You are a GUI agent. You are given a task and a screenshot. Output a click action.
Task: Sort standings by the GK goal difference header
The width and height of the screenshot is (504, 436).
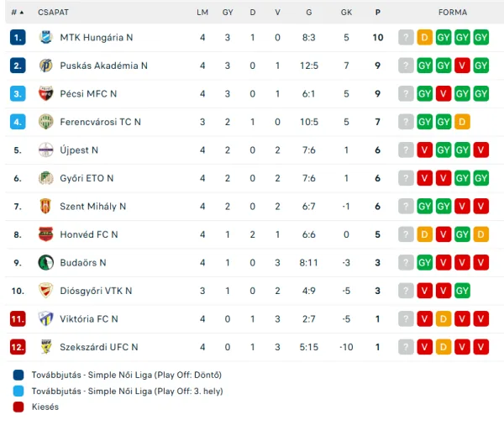click(x=346, y=13)
